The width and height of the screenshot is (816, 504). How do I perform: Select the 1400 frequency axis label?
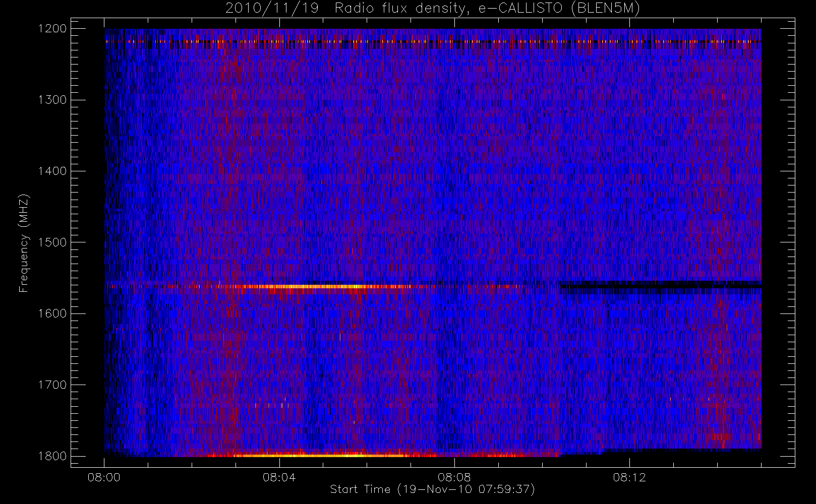(x=52, y=171)
